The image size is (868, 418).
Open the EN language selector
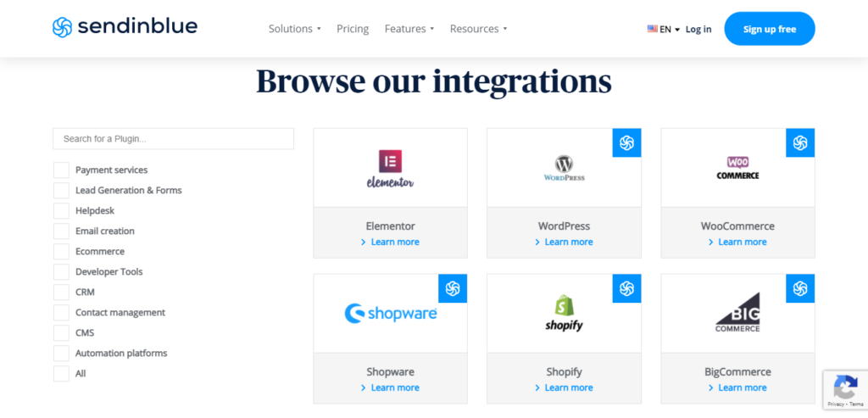[x=664, y=29]
